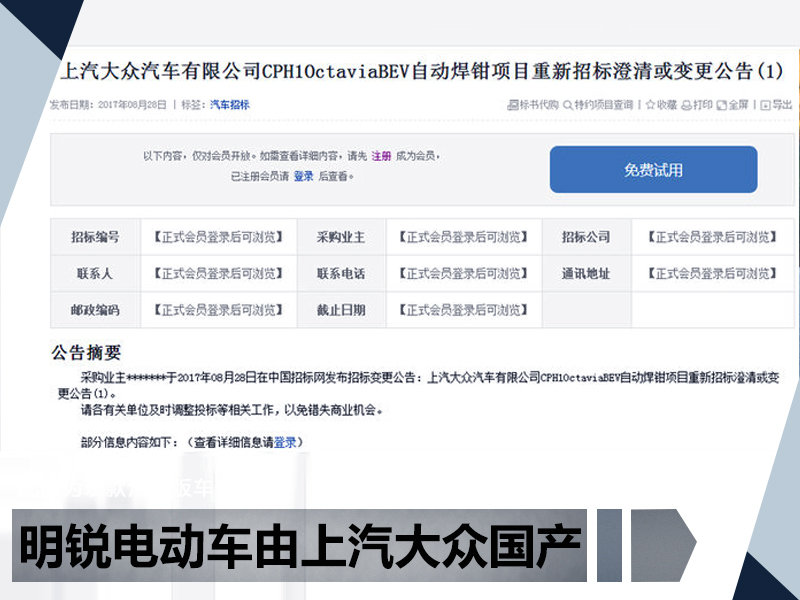This screenshot has width=800, height=600.
Task: Click the blue 免费试用 button
Action: 654,169
